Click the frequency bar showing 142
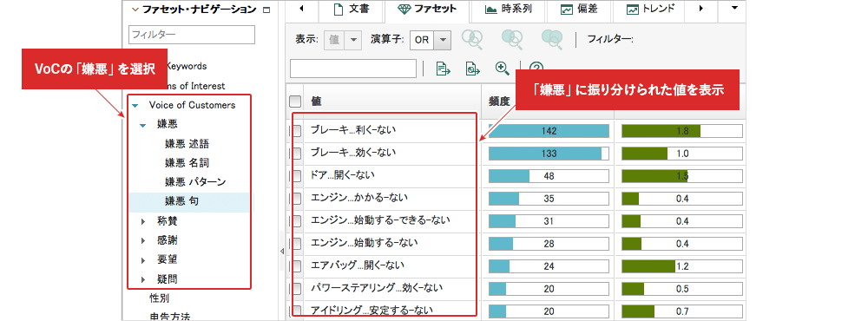 point(549,131)
